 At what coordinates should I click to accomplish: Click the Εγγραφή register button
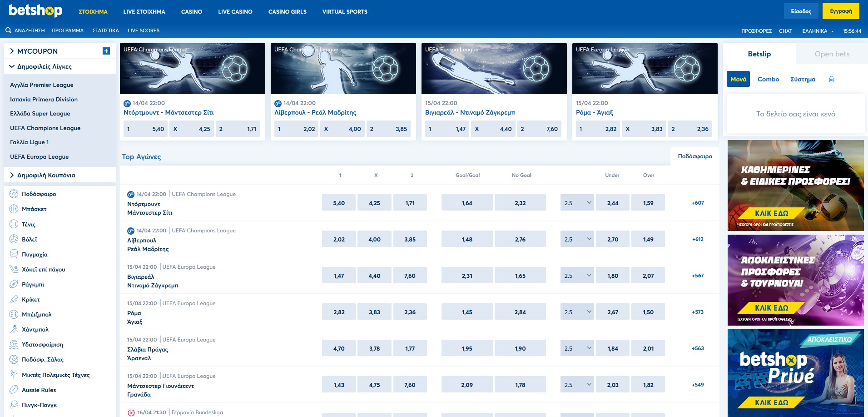point(841,11)
